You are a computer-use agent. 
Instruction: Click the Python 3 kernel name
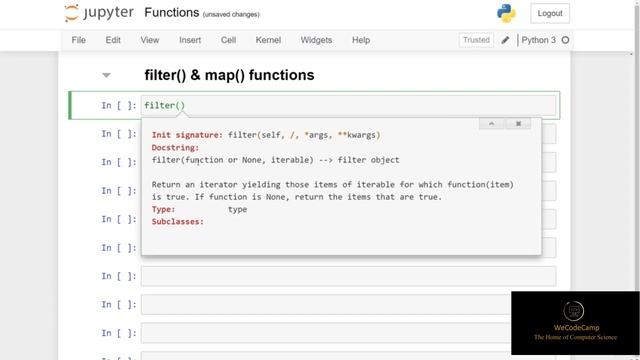(x=538, y=40)
